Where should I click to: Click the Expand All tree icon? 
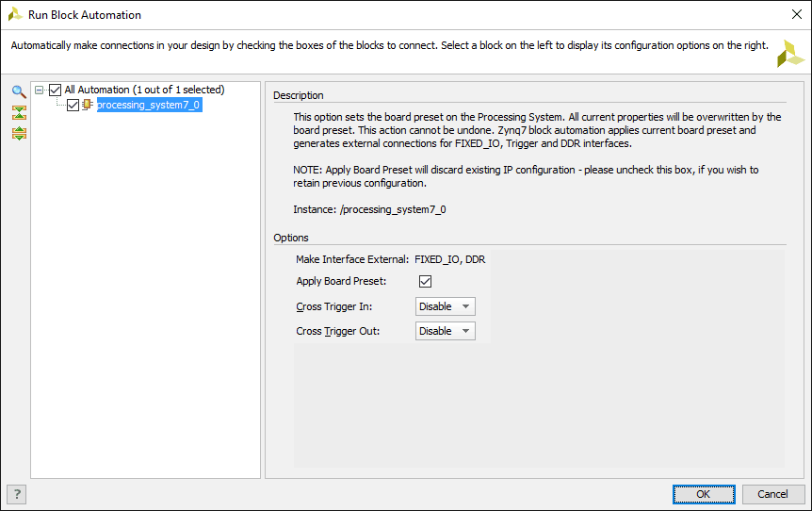click(x=19, y=133)
